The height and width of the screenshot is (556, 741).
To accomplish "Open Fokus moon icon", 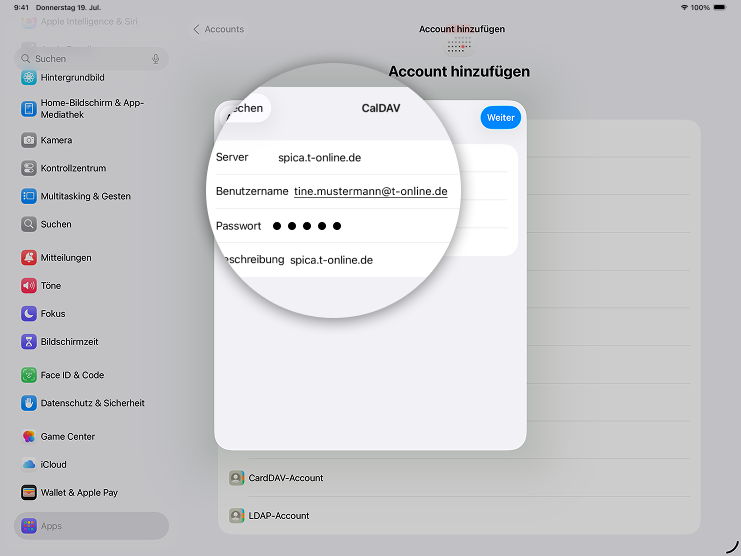I will point(29,314).
